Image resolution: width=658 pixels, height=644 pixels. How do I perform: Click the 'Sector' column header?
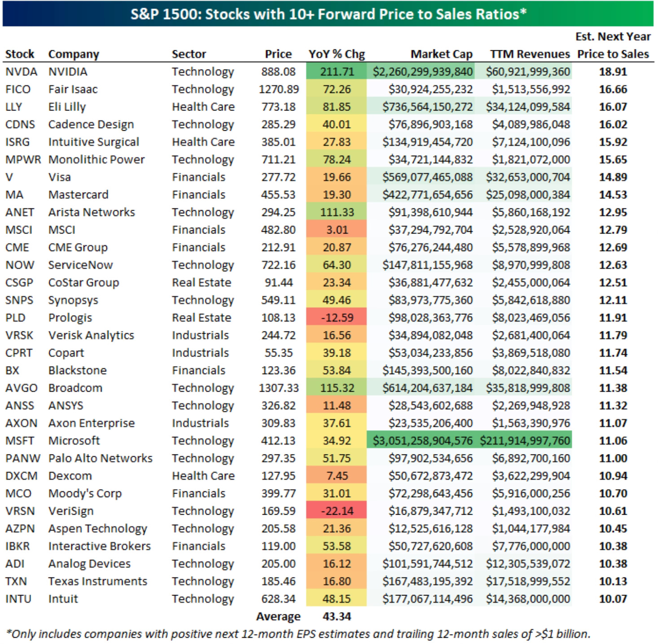[189, 54]
